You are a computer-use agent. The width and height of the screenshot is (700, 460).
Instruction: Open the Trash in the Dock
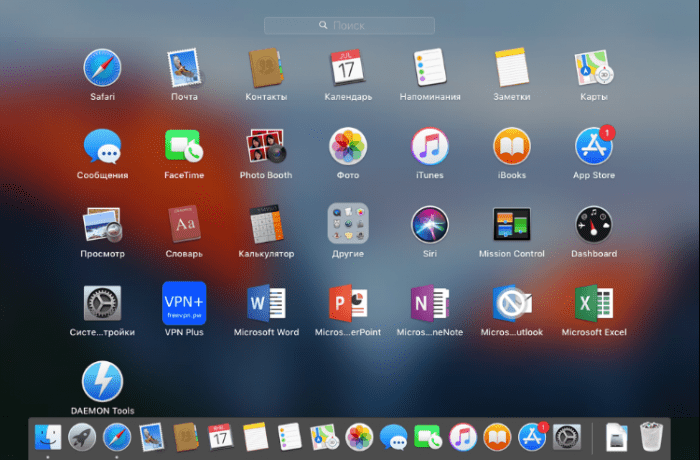[651, 437]
